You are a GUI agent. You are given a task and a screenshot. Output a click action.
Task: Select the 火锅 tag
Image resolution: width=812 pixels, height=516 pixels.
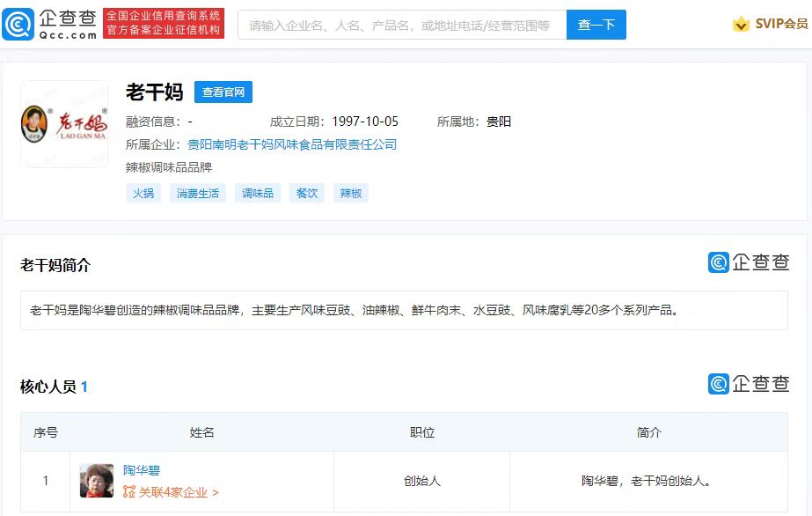pyautogui.click(x=143, y=193)
